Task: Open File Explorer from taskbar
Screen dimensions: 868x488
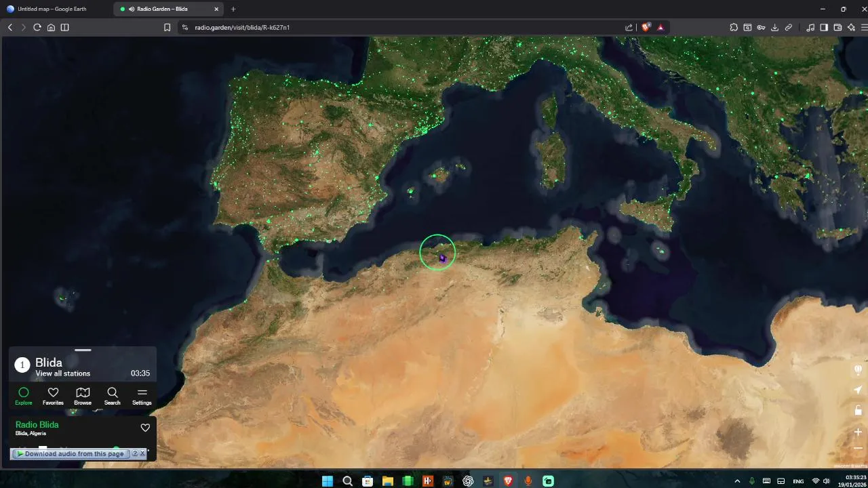Action: [387, 481]
